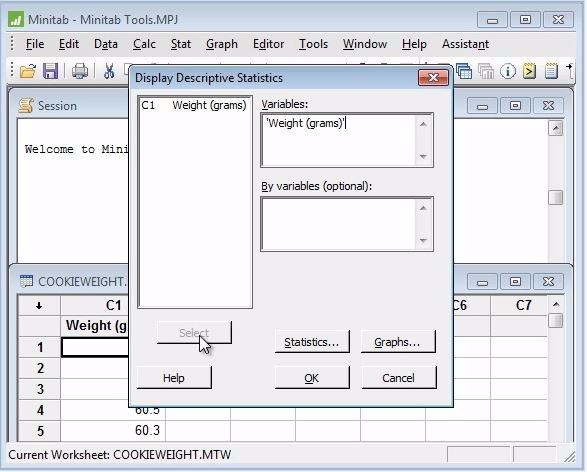Open the Data menu
The height and width of the screenshot is (472, 587).
[106, 44]
